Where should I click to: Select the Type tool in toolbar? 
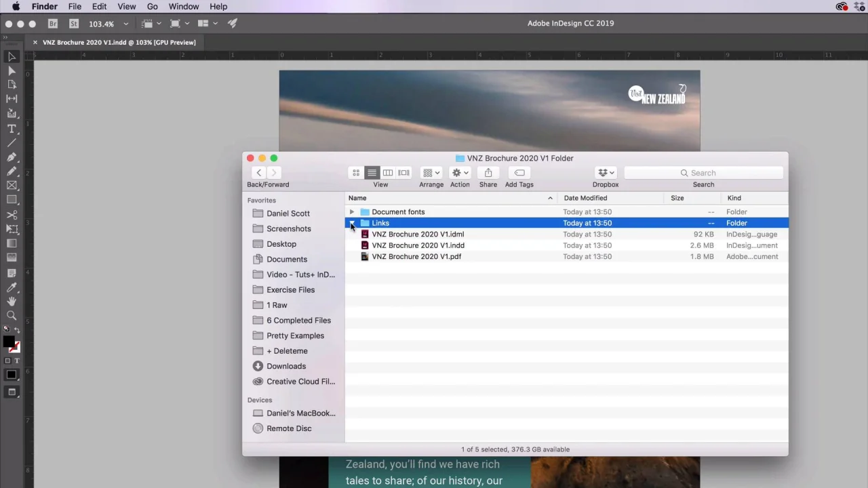(12, 129)
